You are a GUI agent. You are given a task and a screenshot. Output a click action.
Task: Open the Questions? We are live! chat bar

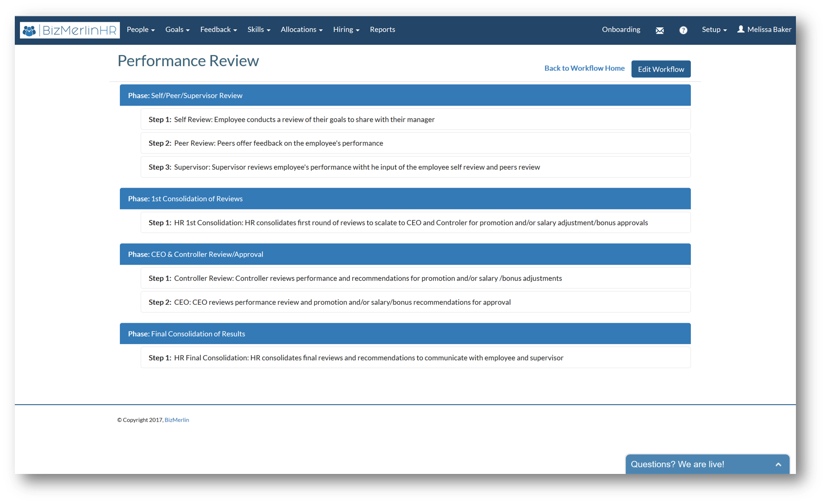[707, 464]
